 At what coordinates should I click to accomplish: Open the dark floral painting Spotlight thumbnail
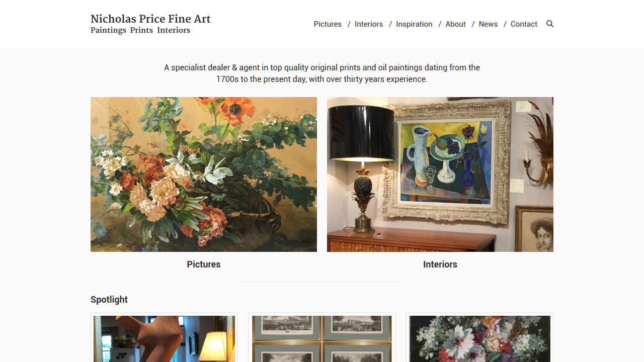(480, 338)
